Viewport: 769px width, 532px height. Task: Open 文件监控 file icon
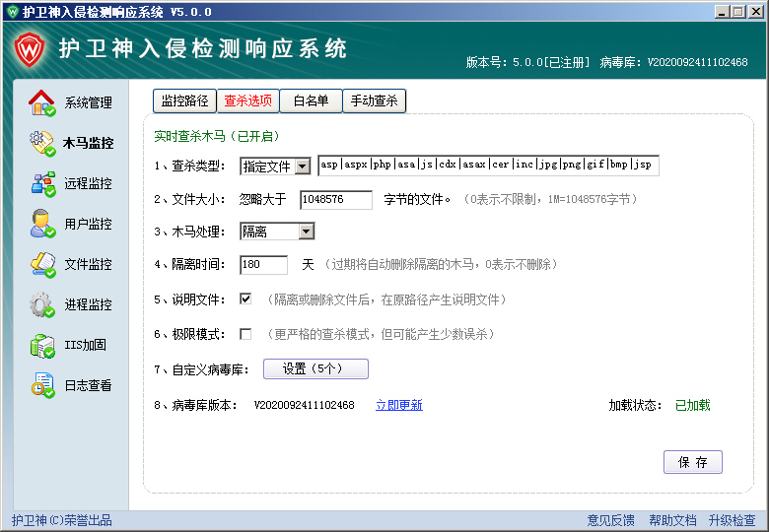[x=42, y=264]
